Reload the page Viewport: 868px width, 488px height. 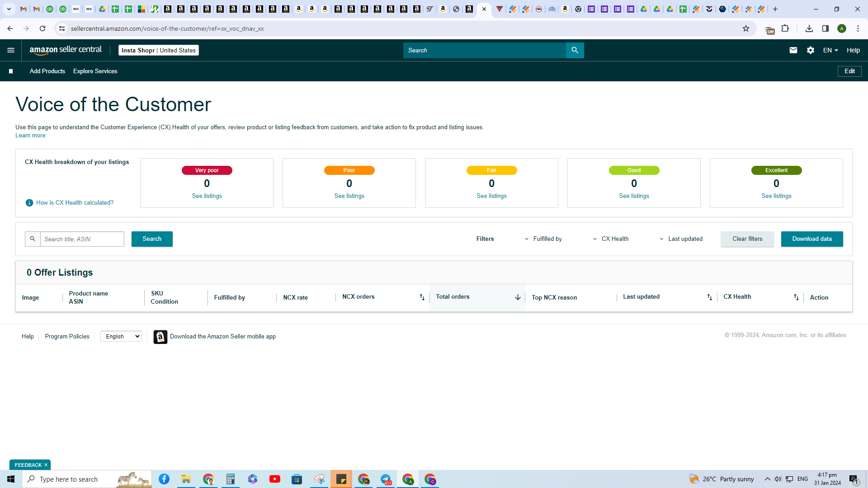point(42,28)
